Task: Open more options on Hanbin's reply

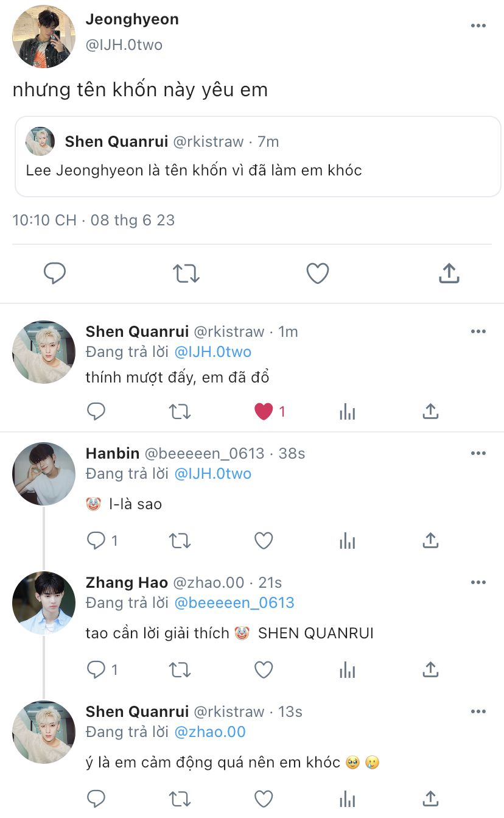Action: (x=478, y=454)
